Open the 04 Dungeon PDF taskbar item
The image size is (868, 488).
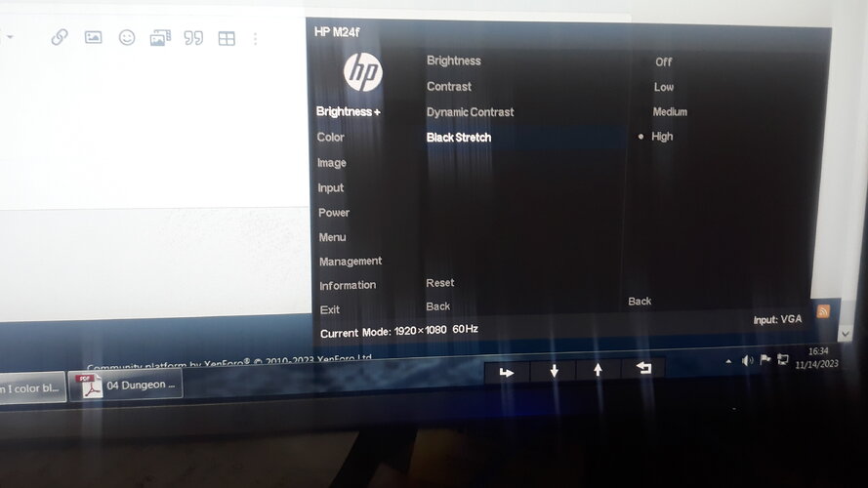126,386
